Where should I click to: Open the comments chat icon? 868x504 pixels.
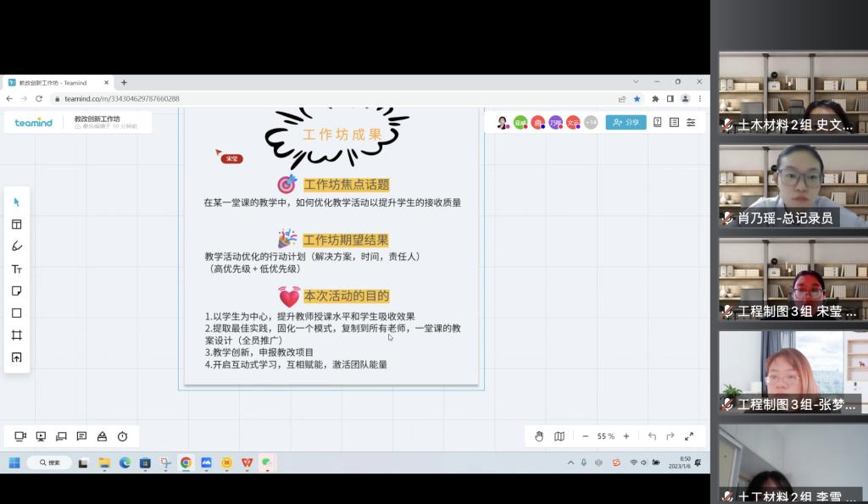click(x=82, y=436)
